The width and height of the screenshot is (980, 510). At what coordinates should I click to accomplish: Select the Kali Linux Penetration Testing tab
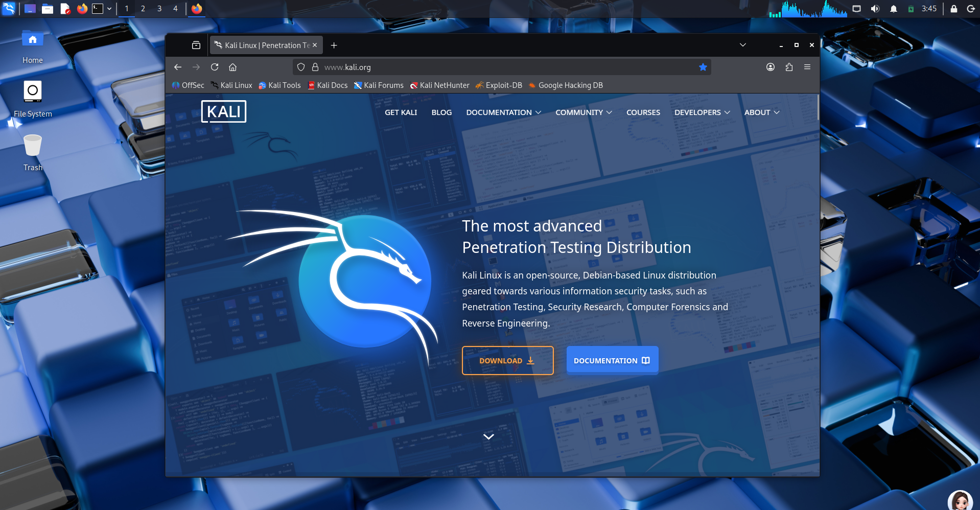tap(266, 45)
